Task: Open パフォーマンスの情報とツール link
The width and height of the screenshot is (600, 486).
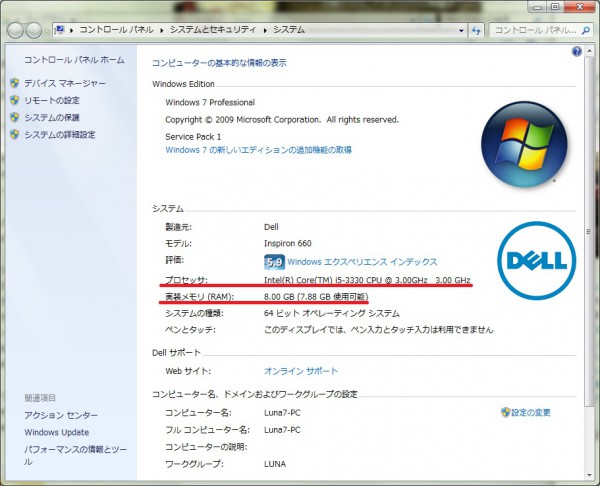Action: tap(75, 455)
